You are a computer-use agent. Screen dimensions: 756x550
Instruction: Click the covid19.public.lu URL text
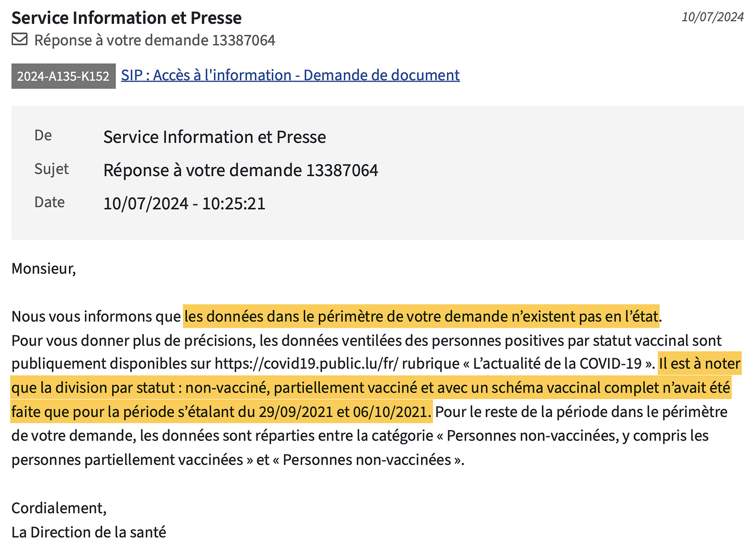(306, 364)
